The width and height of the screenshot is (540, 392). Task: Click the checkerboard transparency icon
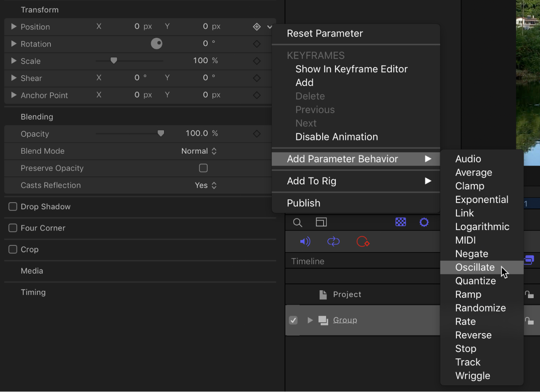tap(401, 222)
